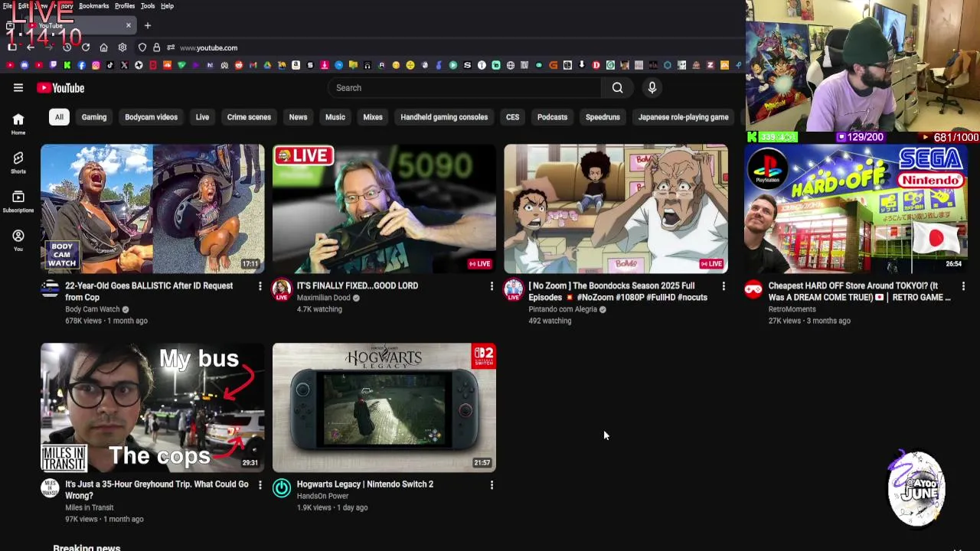Open the browser settings gear icon
This screenshot has width=980, height=551.
pyautogui.click(x=122, y=47)
